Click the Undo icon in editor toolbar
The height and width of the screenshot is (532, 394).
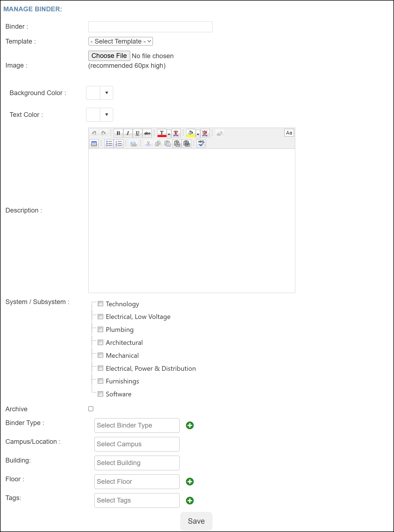click(94, 133)
